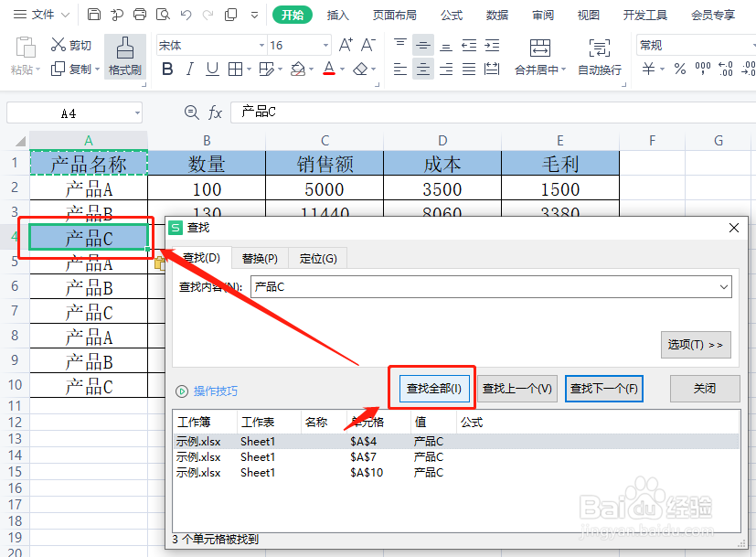Screen dimensions: 756x557
Task: Increase font size with A+ icon
Action: coord(345,42)
